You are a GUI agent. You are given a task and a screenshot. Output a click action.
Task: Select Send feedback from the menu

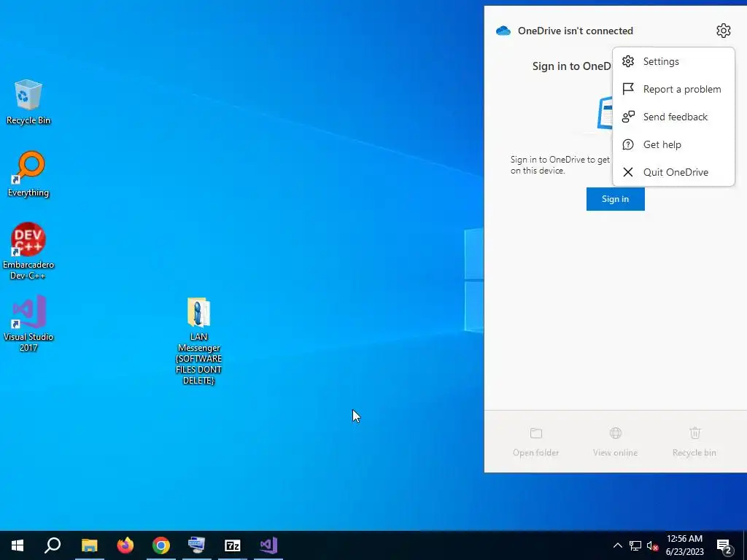click(673, 117)
